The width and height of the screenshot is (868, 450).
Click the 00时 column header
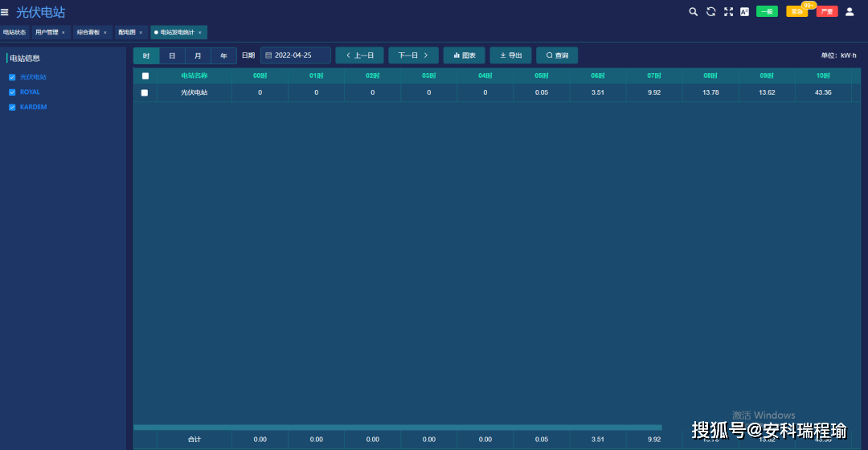click(x=260, y=76)
